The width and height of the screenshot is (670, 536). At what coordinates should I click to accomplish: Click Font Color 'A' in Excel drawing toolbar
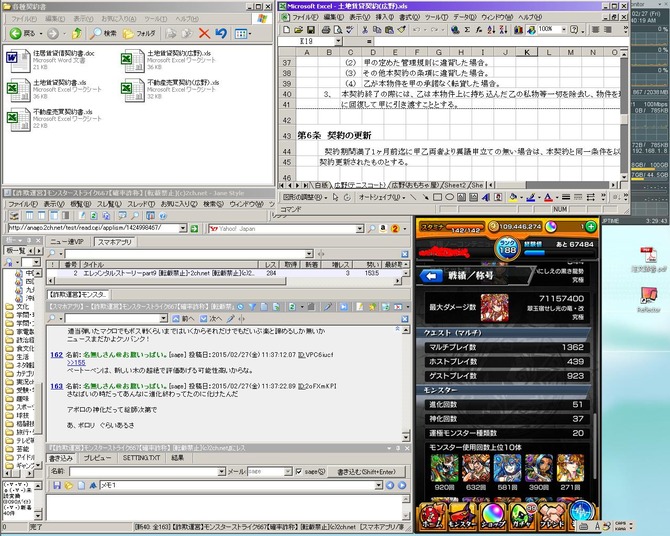coord(548,197)
